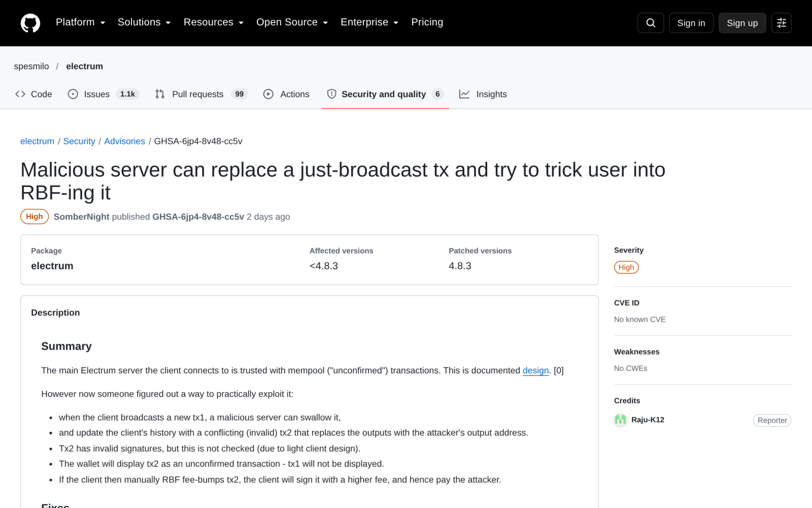Image resolution: width=812 pixels, height=508 pixels.
Task: Click the advisory title heading
Action: click(x=343, y=181)
